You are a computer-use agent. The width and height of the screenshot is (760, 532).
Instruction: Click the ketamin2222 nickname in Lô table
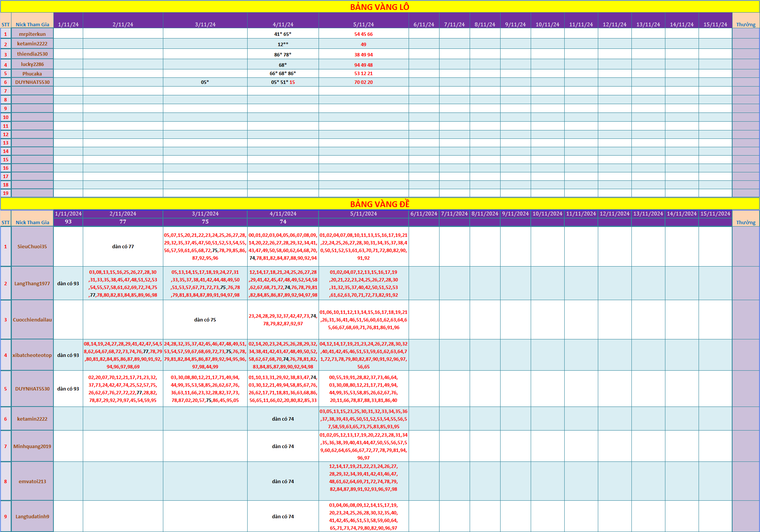click(32, 44)
